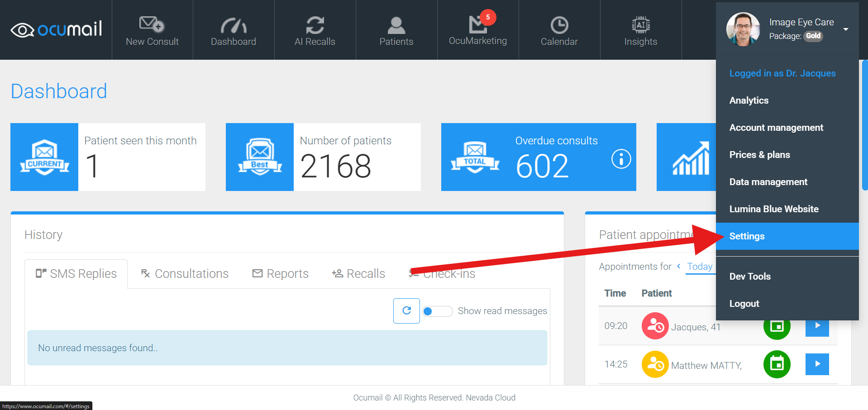Open the Patients section
This screenshot has height=410, width=868.
(396, 30)
